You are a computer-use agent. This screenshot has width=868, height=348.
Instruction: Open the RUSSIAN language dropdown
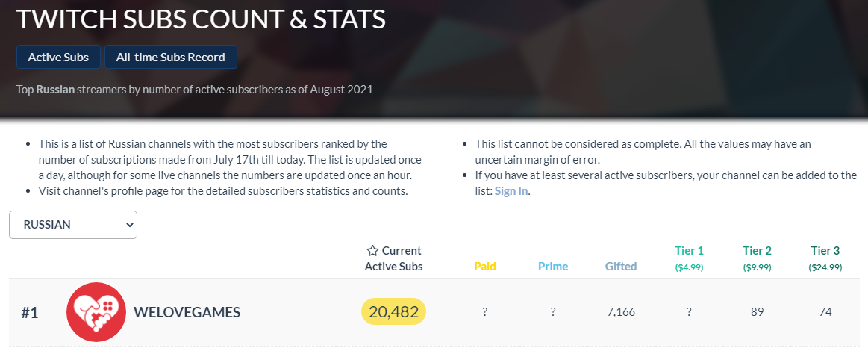tap(73, 225)
